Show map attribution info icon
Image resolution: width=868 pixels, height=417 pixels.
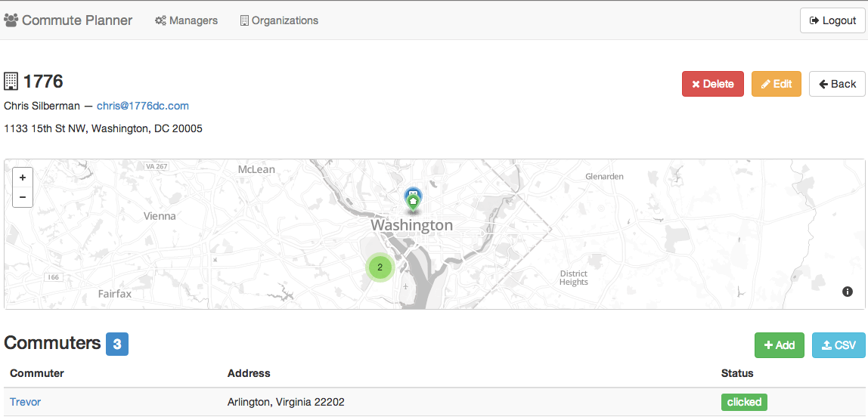(x=848, y=292)
